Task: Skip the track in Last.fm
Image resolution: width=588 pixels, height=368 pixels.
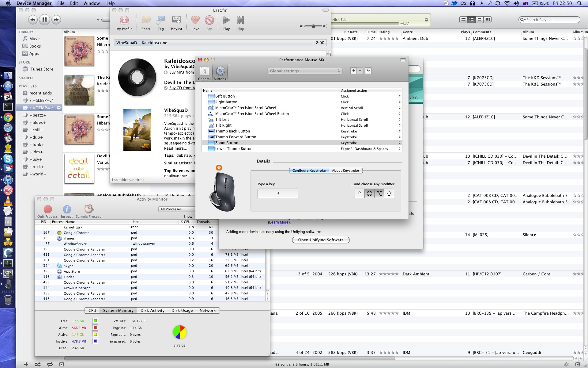Action: coord(240,23)
